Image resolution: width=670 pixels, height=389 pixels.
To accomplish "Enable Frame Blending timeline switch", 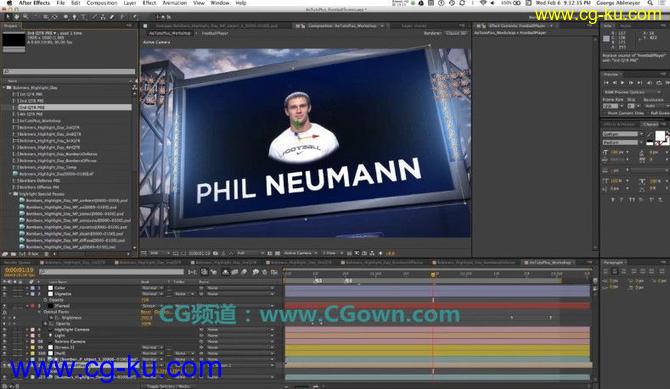I will (235, 272).
